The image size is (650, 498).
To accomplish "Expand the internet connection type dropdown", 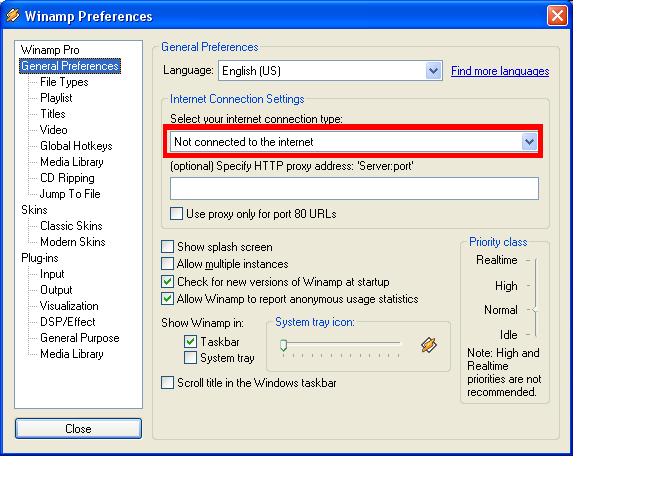I will pyautogui.click(x=529, y=142).
